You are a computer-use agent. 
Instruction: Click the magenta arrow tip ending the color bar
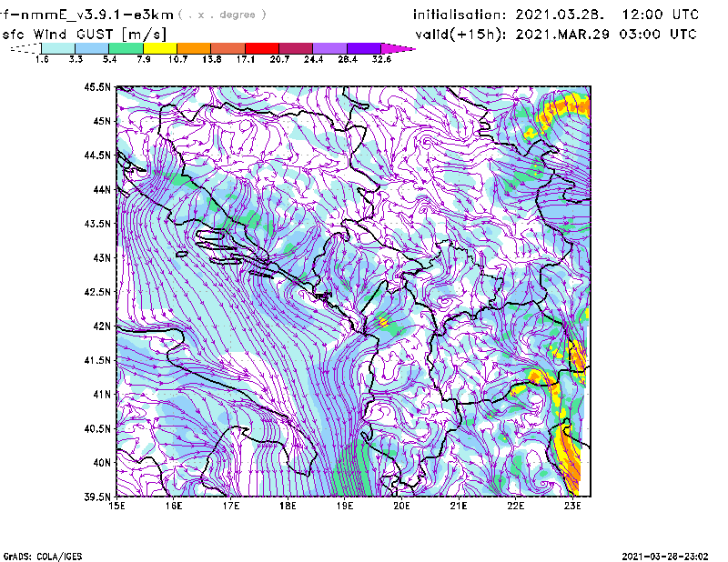(x=399, y=48)
